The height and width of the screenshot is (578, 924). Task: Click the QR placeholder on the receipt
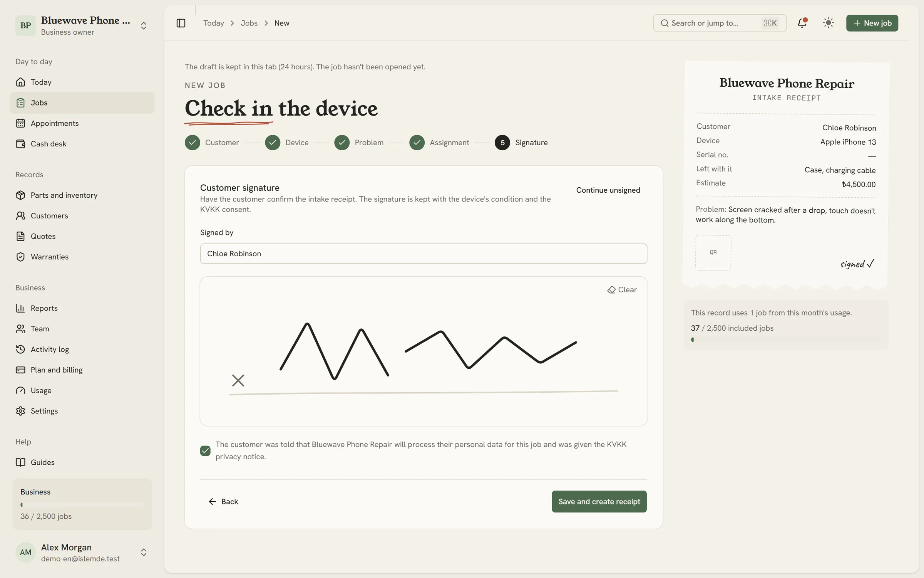pyautogui.click(x=713, y=253)
